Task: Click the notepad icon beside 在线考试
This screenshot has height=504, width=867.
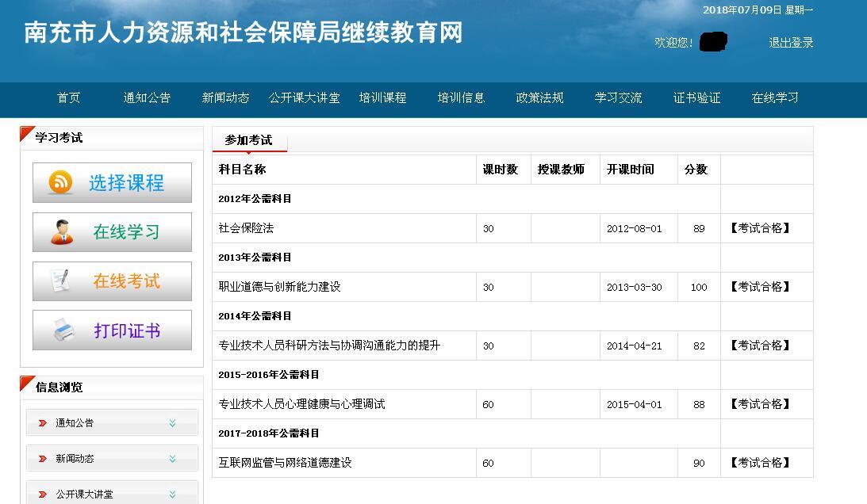Action: [61, 281]
